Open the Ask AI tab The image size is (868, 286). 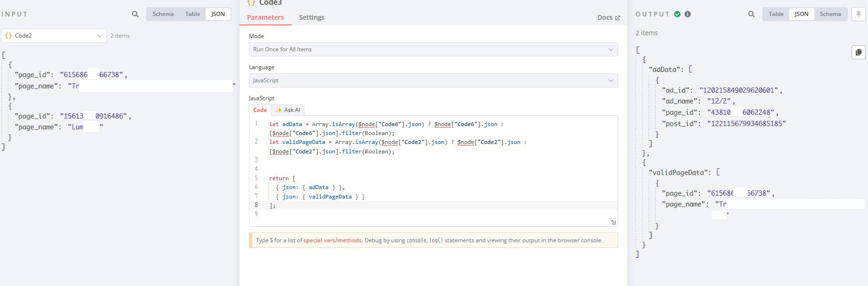pyautogui.click(x=288, y=110)
